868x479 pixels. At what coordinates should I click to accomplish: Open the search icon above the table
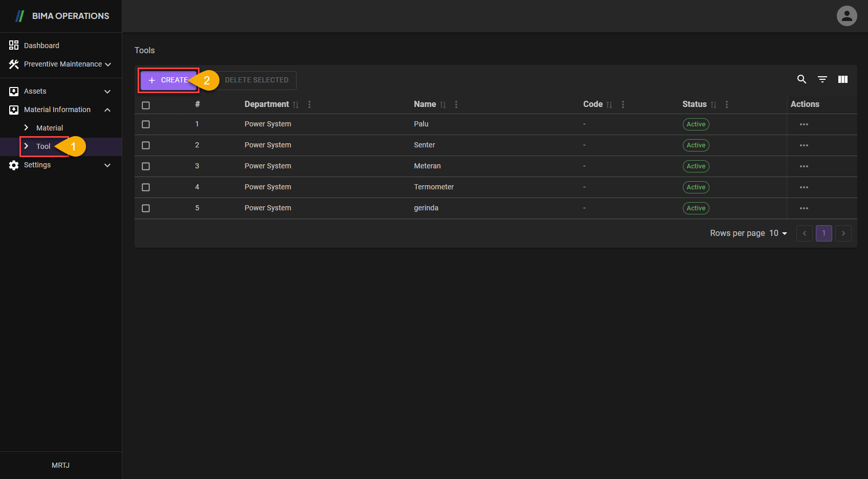tap(802, 79)
